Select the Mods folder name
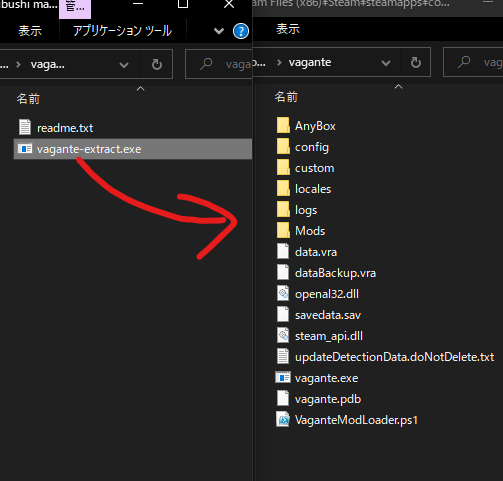The image size is (503, 481). click(x=310, y=231)
